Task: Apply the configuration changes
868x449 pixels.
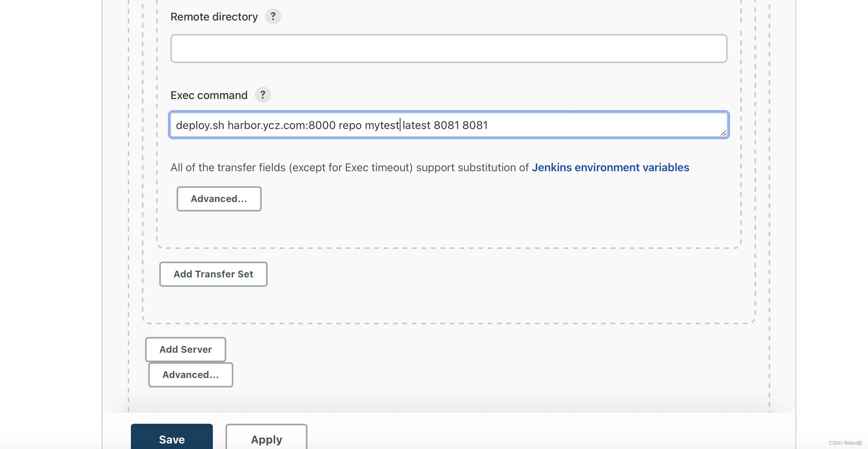Action: click(x=266, y=439)
